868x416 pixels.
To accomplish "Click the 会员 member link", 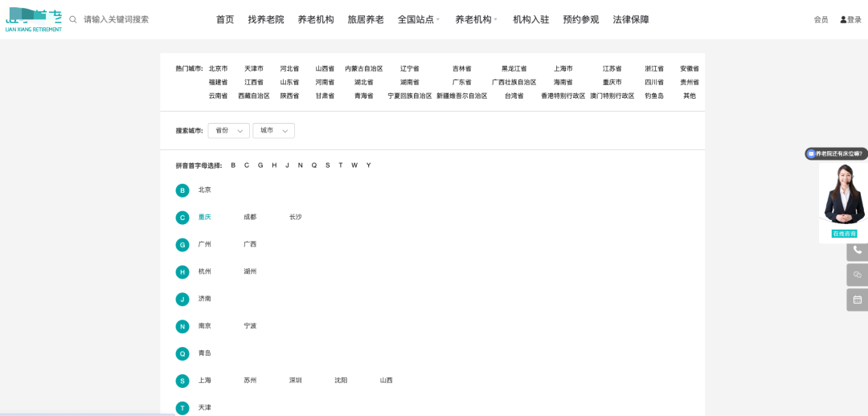I will [821, 19].
